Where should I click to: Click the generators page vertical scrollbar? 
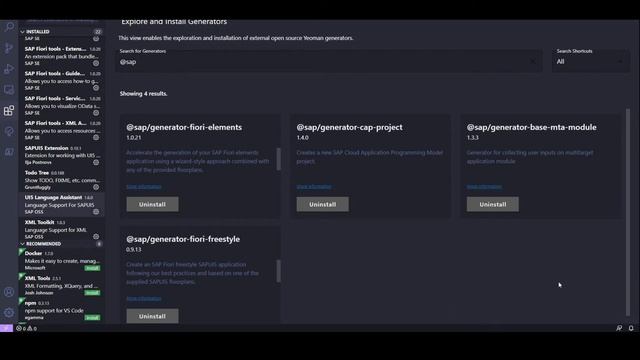click(x=628, y=212)
